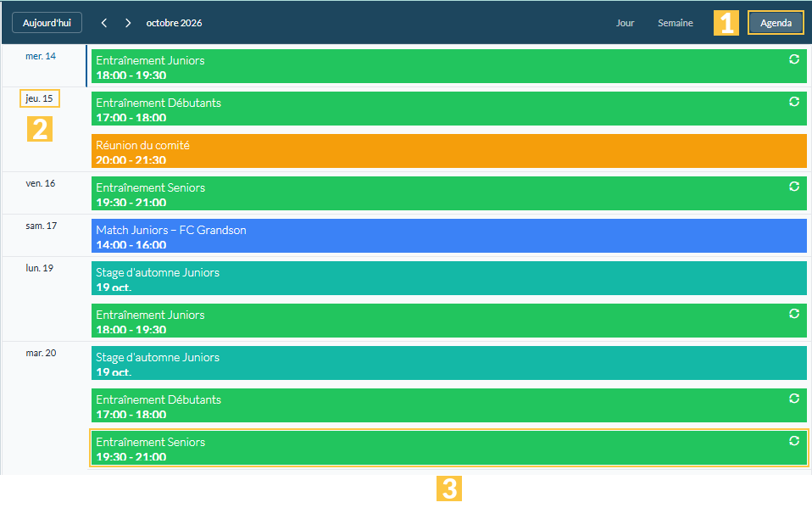
Task: Open Entraînement Juniors event on lun. 19
Action: [449, 321]
